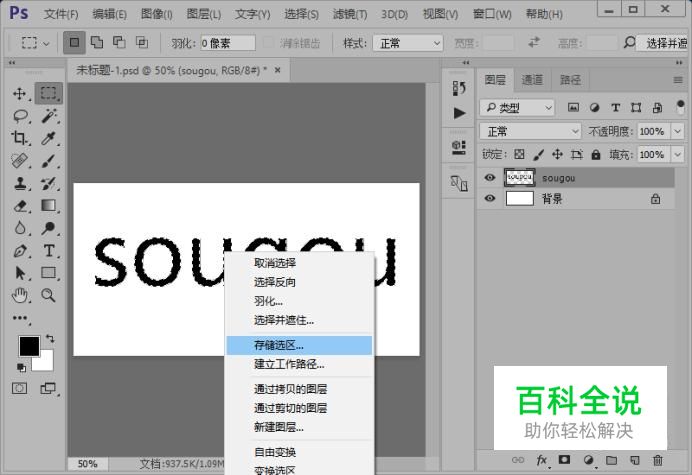692x475 pixels.
Task: Toggle Quick Mask mode
Action: click(19, 388)
